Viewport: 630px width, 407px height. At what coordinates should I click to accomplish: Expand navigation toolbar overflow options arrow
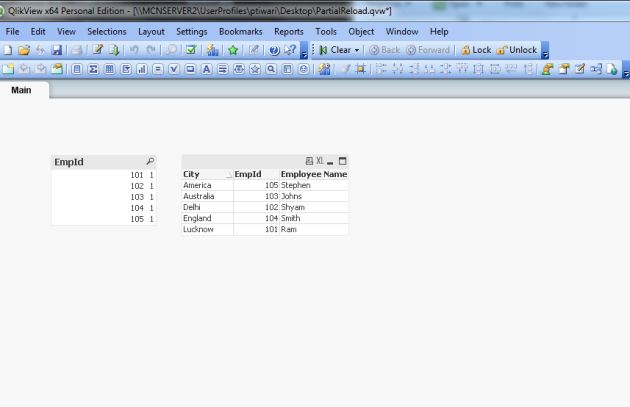point(545,51)
